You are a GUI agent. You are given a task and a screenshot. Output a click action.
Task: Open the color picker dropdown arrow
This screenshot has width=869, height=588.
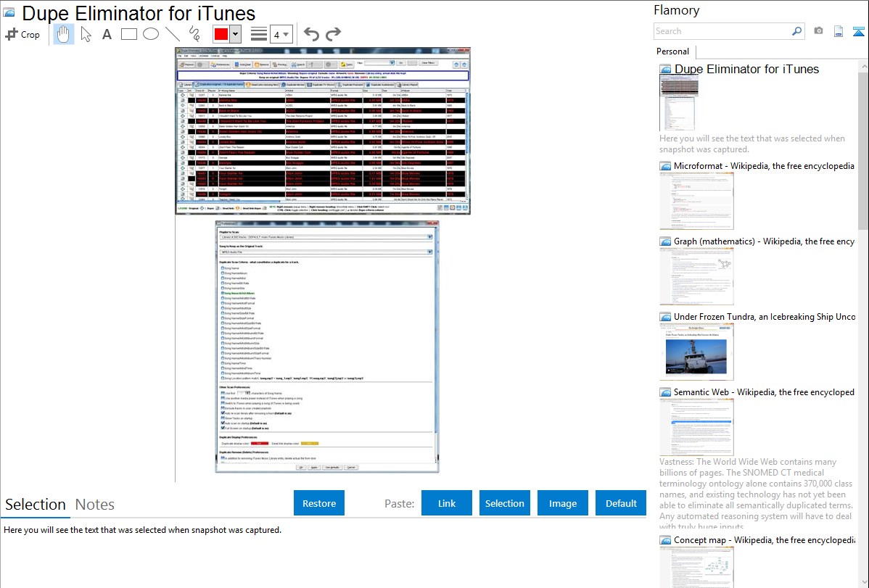(235, 34)
